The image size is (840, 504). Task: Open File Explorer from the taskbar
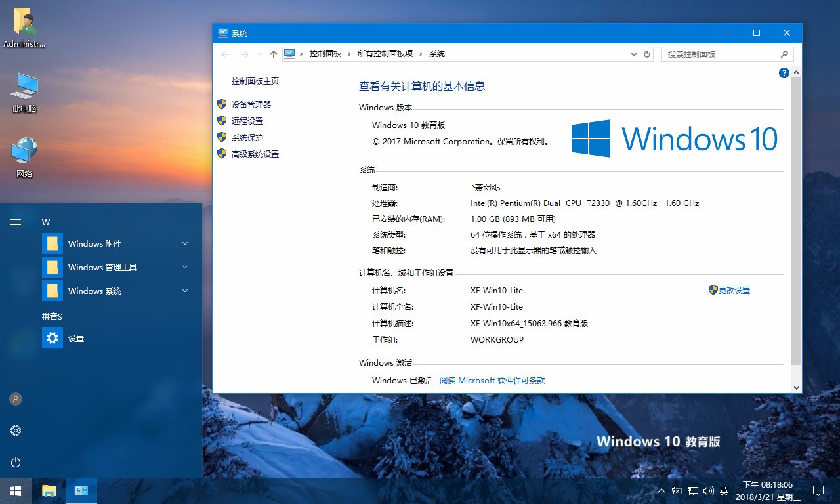(49, 490)
